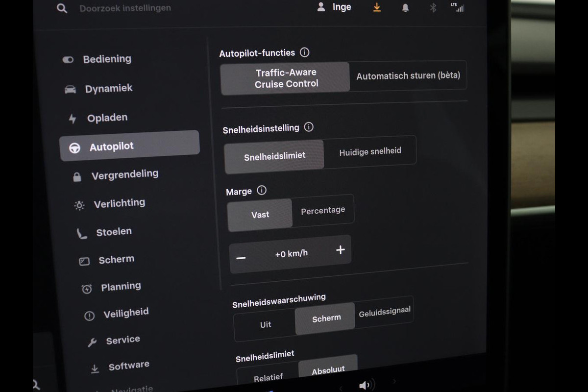Set Marge to Percentage
This screenshot has width=588, height=392.
click(323, 210)
